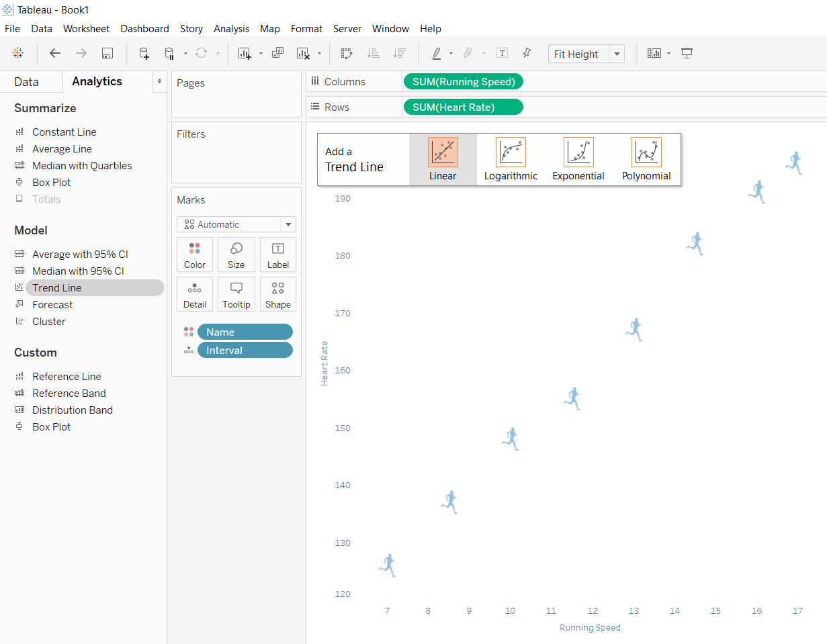Click the Fix Axes pin icon

coord(526,54)
